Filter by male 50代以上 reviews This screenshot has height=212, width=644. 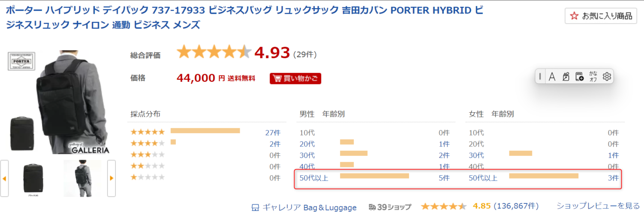coord(314,178)
